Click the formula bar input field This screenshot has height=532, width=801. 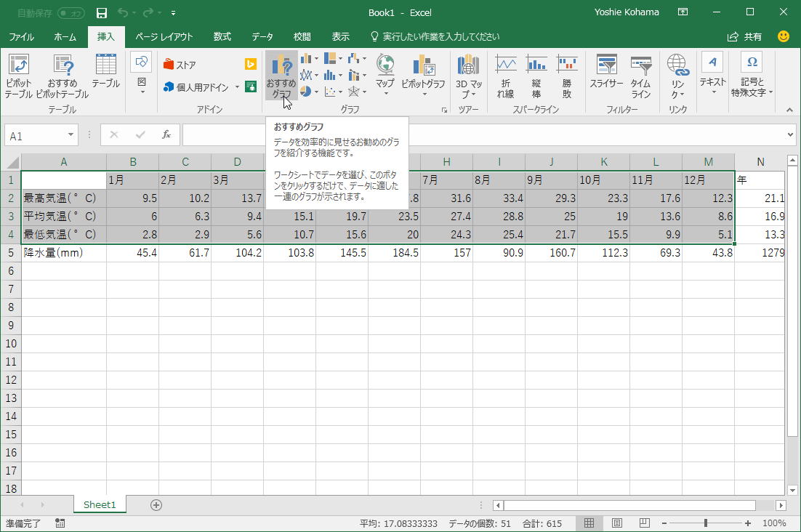[x=480, y=135]
